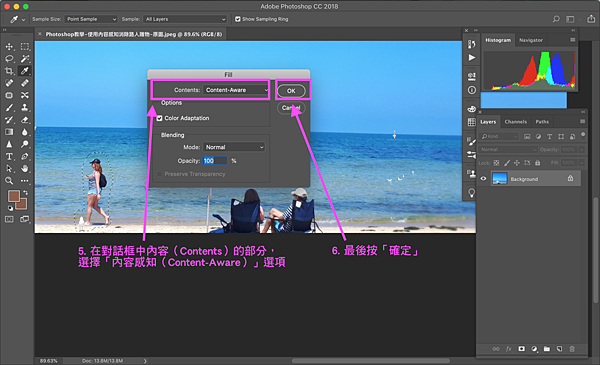
Task: Swap foreground and background colors
Action: coord(25,192)
